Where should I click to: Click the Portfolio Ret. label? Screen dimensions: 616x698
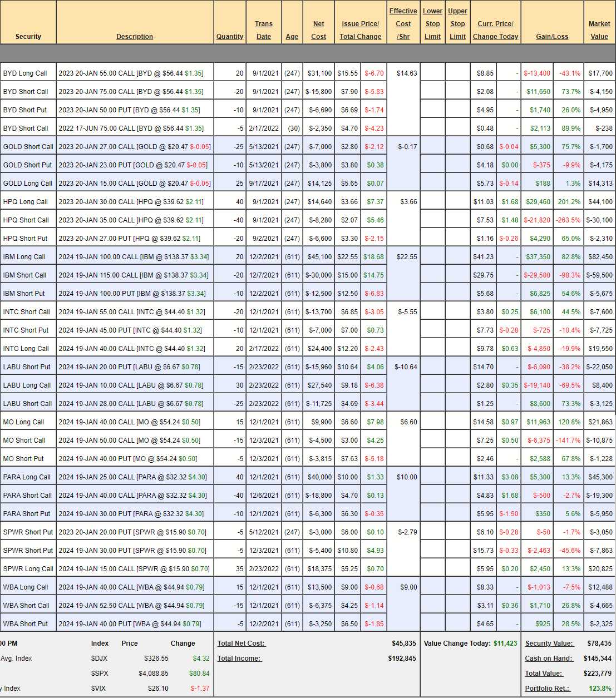tap(547, 689)
